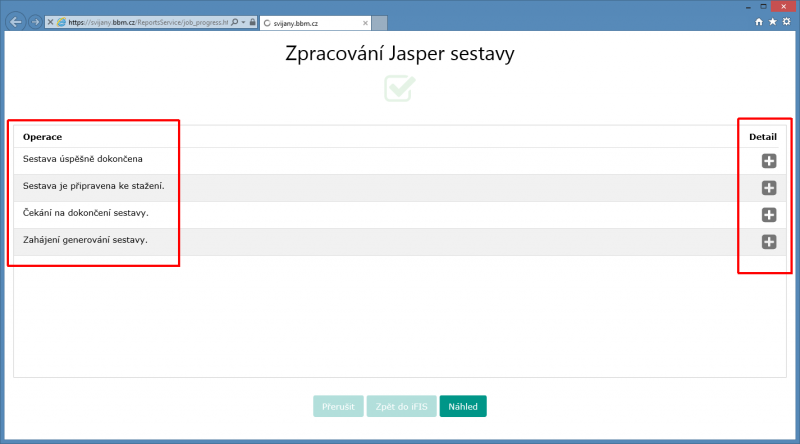800x444 pixels.
Task: Select row 'Zahájení generování sestavy.'
Action: tap(400, 242)
